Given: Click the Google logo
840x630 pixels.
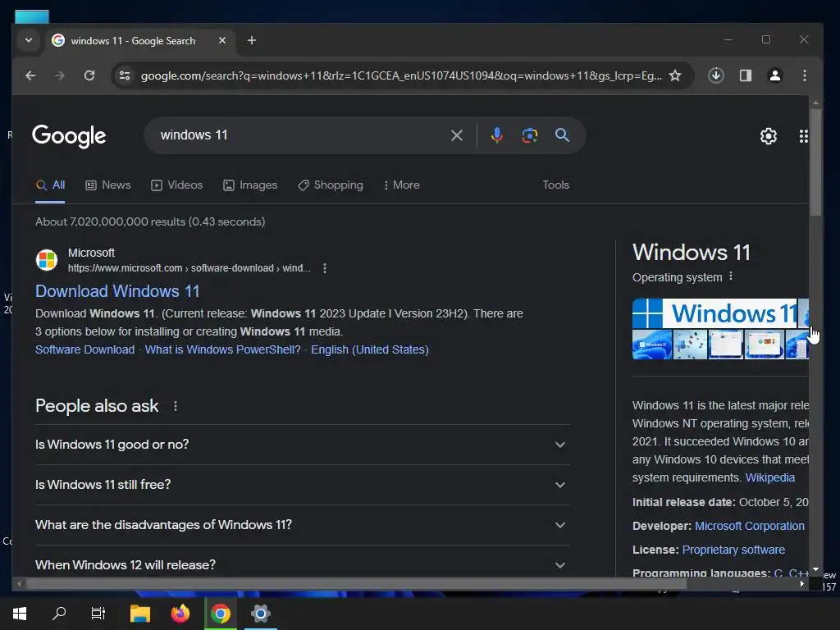Looking at the screenshot, I should [x=69, y=136].
